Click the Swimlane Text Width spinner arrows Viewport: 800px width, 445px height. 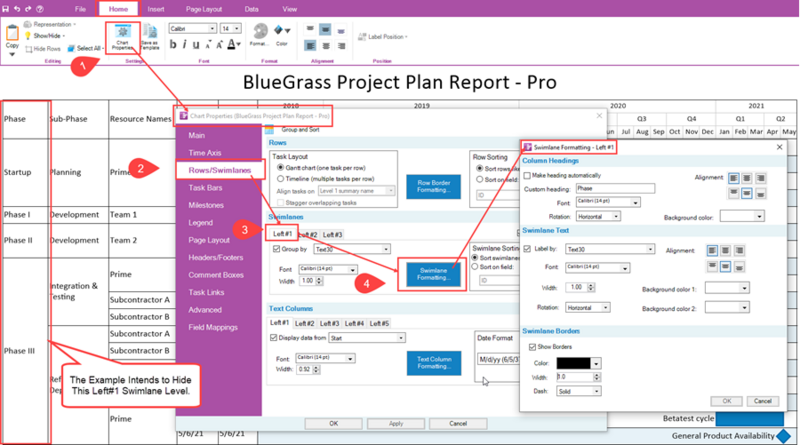point(591,287)
